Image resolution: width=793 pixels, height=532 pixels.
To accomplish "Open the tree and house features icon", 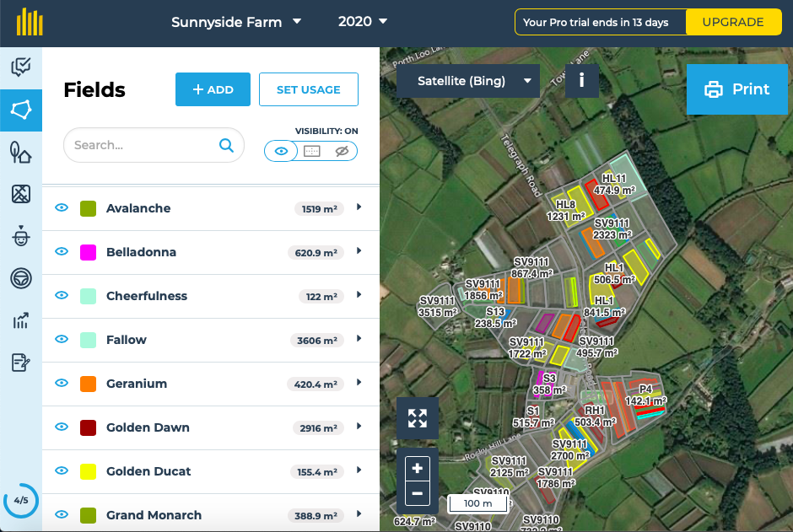I will pos(21,152).
